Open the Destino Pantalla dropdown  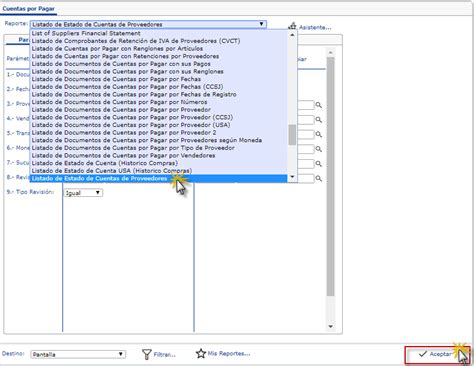click(x=78, y=354)
